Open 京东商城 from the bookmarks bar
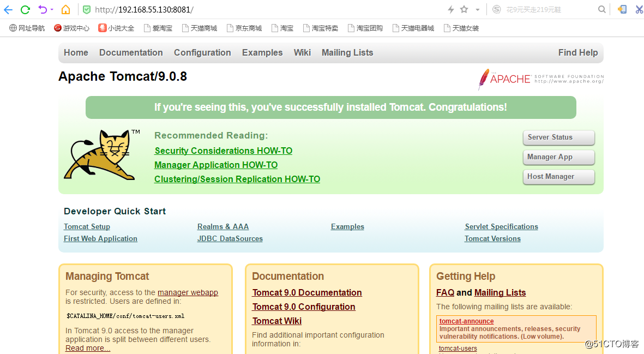 244,27
